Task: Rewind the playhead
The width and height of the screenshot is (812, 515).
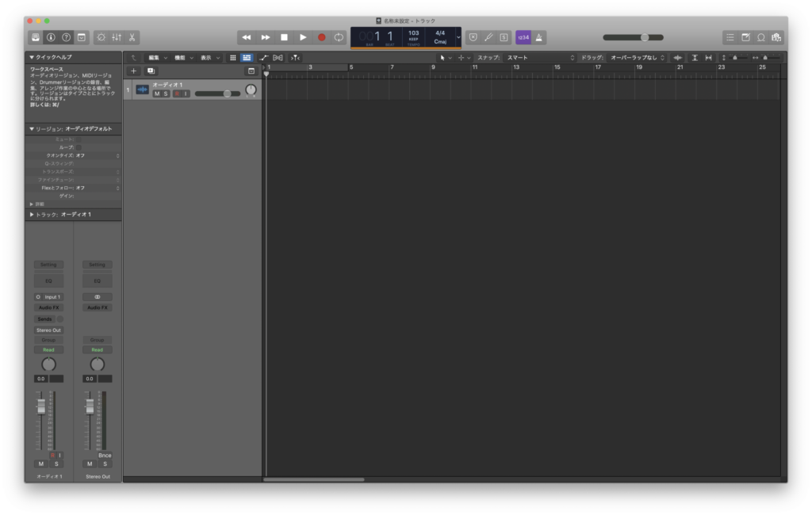Action: 247,37
